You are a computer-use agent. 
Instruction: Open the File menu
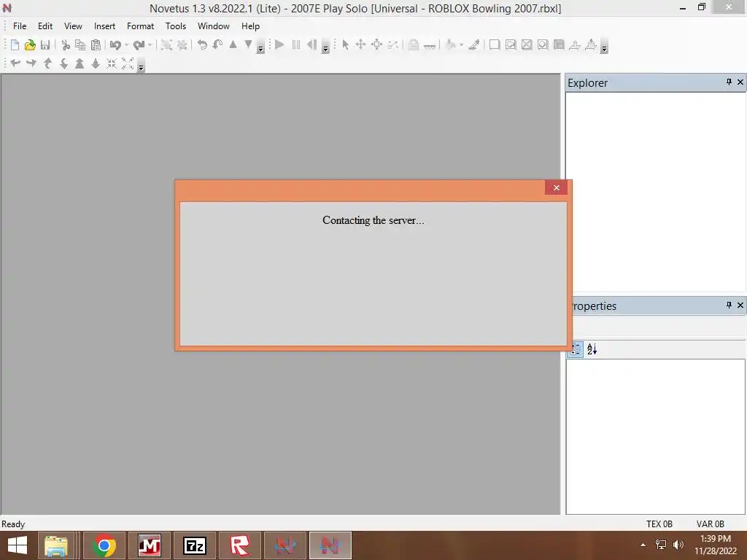pyautogui.click(x=20, y=26)
